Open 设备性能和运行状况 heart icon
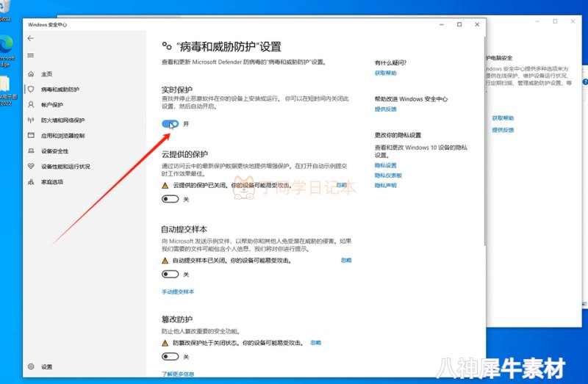 pyautogui.click(x=31, y=167)
